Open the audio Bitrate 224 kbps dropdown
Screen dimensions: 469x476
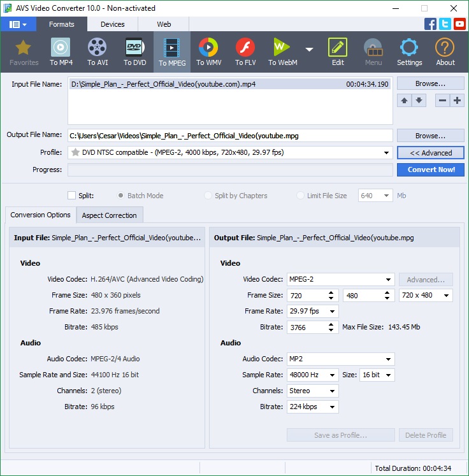[332, 407]
